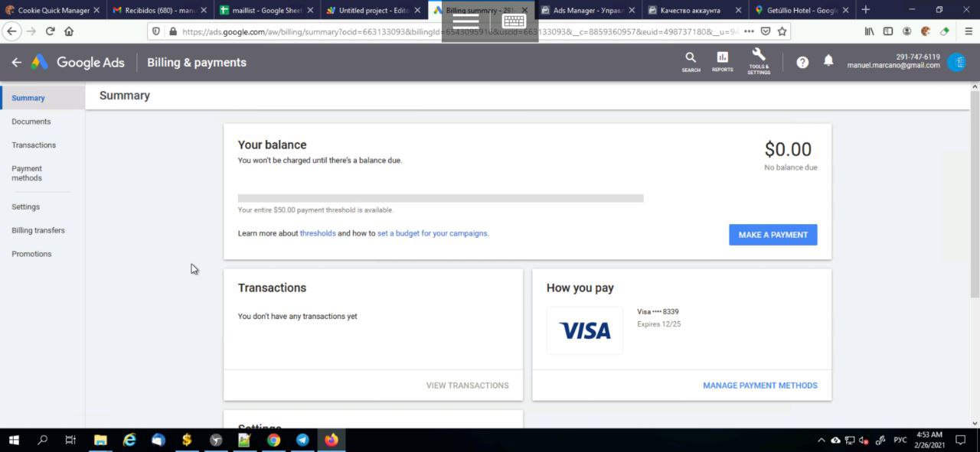Open Windows Start menu
The height and width of the screenshot is (452, 980).
click(x=14, y=440)
